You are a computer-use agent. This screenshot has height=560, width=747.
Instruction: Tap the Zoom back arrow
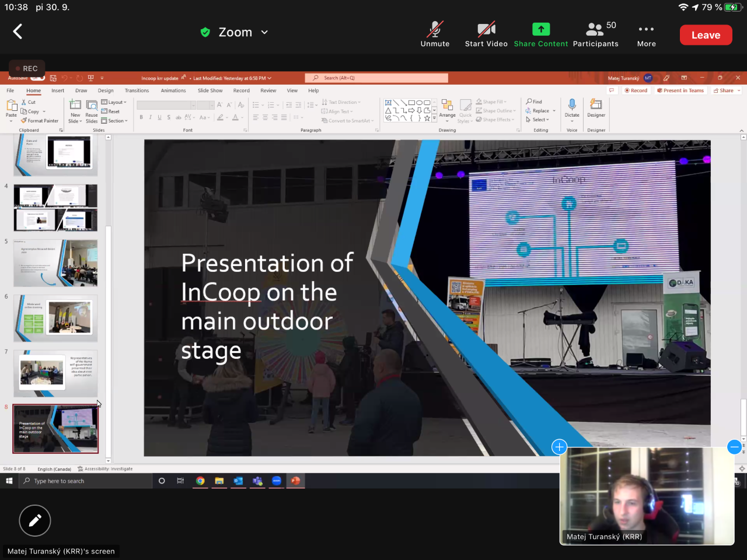click(x=18, y=32)
